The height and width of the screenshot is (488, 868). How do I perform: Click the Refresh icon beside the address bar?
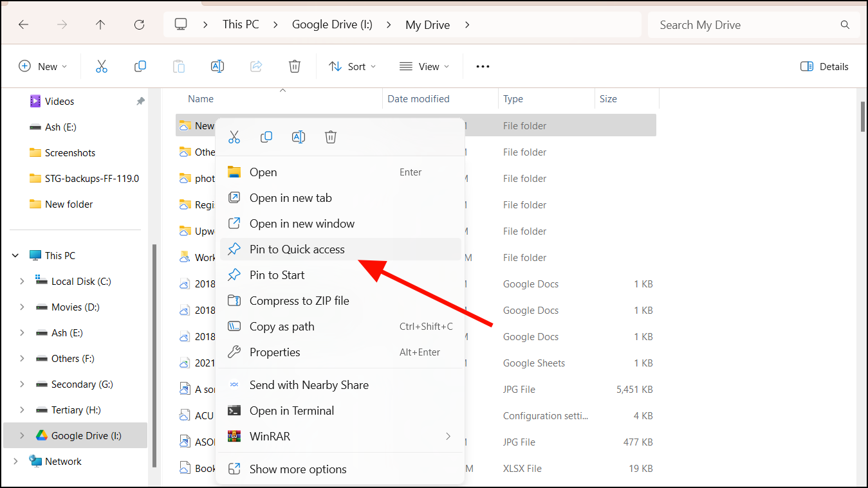139,24
